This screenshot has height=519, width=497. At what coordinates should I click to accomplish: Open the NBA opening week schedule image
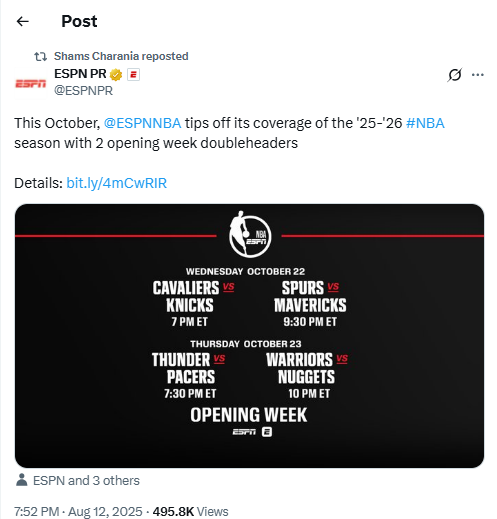[x=249, y=336]
